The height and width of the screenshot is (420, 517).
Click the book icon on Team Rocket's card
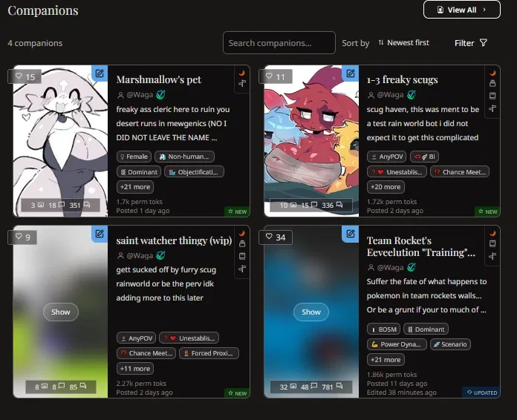click(492, 243)
